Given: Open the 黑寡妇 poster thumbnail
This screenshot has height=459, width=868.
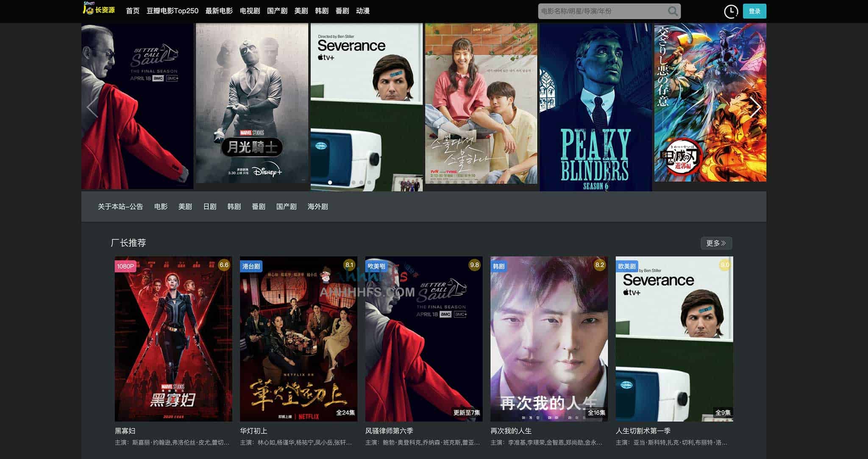Looking at the screenshot, I should click(x=173, y=339).
